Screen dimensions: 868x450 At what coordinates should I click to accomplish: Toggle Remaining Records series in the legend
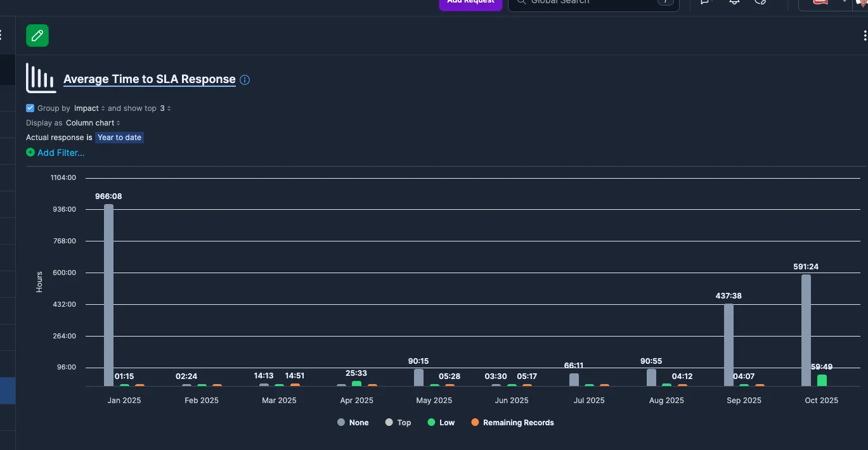click(512, 423)
